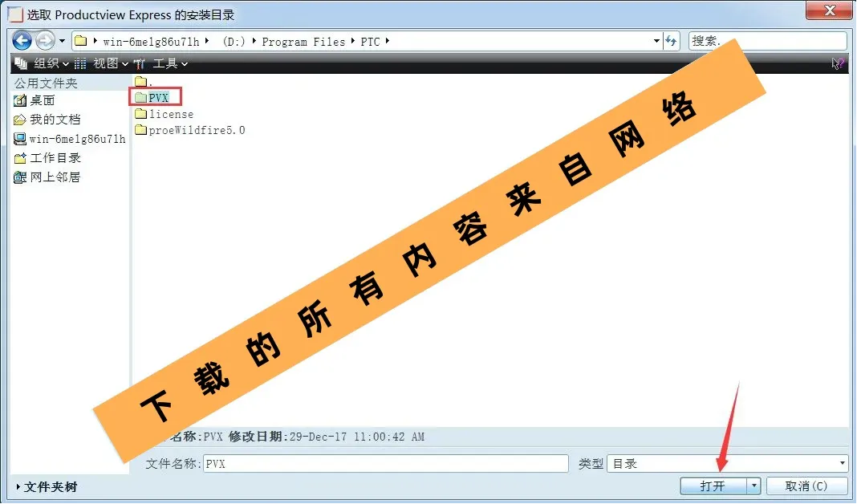The height and width of the screenshot is (504, 857).
Task: Select the proeWildfire5.0 folder
Action: (190, 130)
